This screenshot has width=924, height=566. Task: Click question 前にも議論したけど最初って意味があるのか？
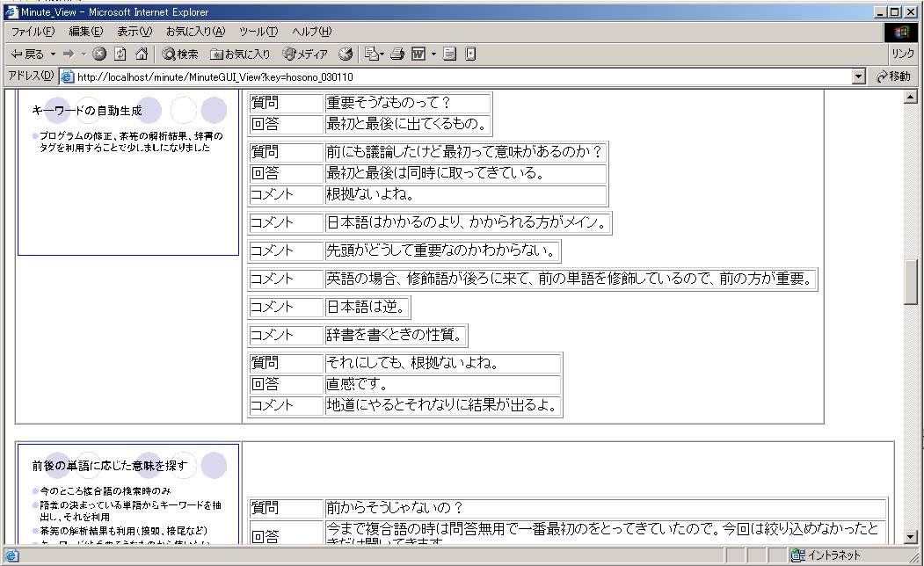pyautogui.click(x=465, y=152)
